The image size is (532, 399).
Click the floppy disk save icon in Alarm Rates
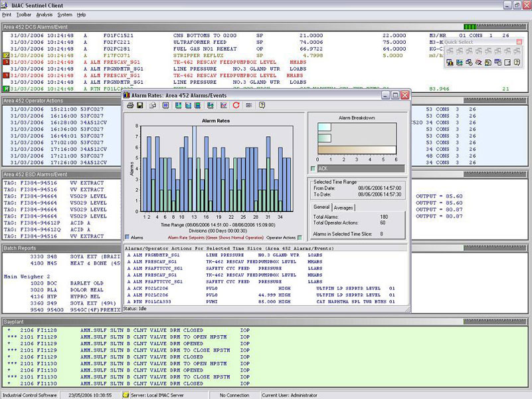(x=140, y=105)
